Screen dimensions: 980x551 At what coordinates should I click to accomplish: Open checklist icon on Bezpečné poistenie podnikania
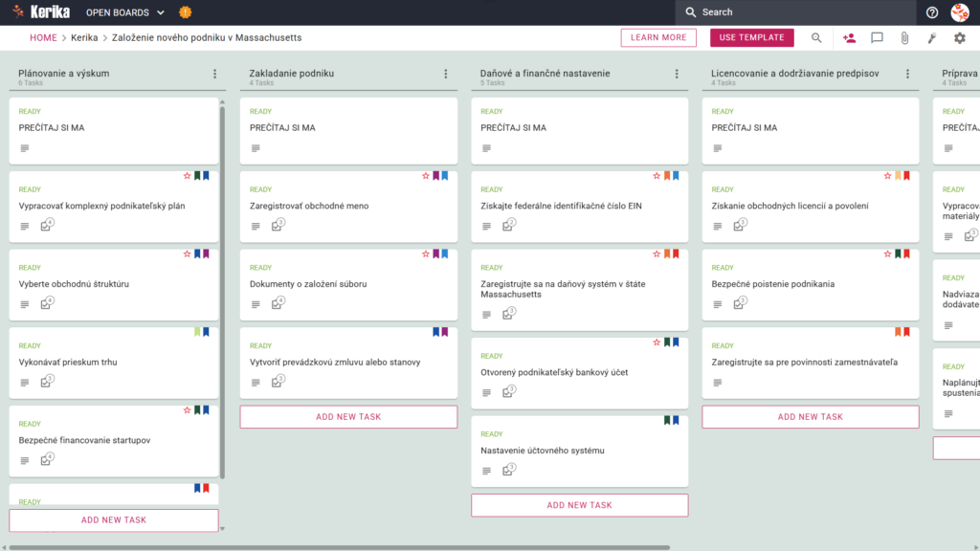pos(740,303)
